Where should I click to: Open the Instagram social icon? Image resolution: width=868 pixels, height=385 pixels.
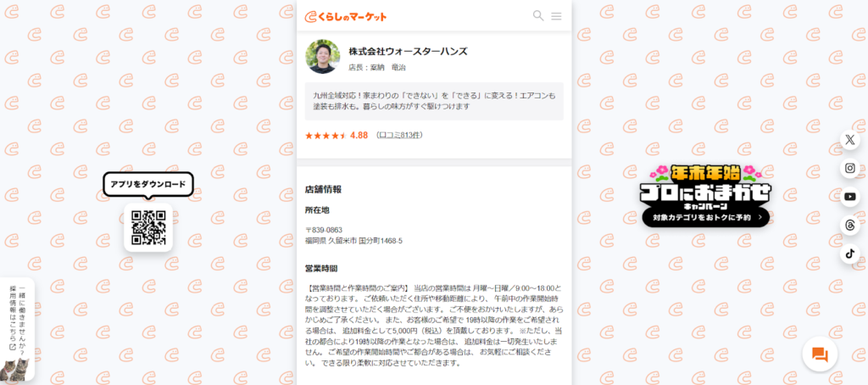pos(849,168)
